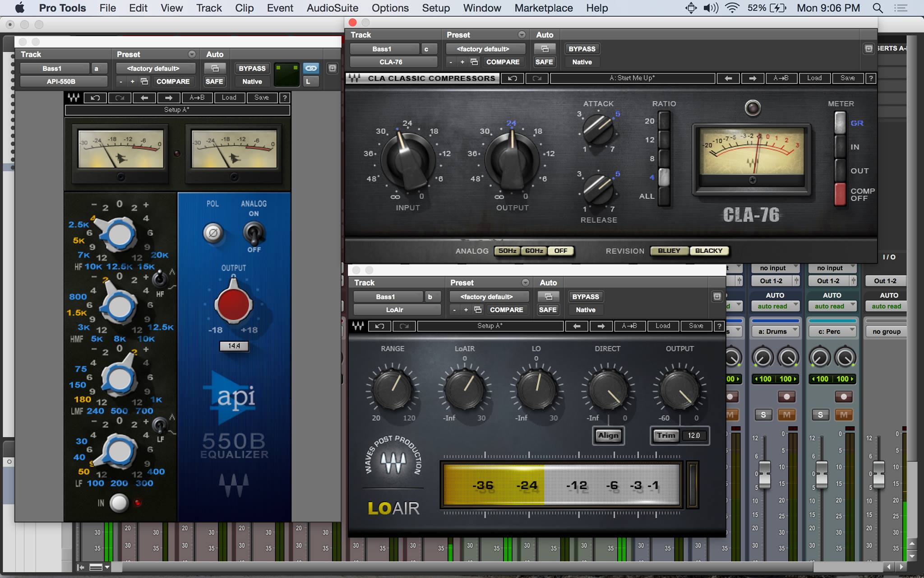
Task: Click redo icon in API-550B toolbar
Action: click(120, 98)
